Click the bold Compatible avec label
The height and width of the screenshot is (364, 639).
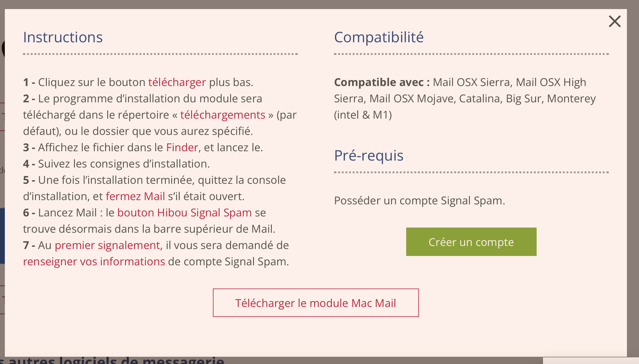382,82
